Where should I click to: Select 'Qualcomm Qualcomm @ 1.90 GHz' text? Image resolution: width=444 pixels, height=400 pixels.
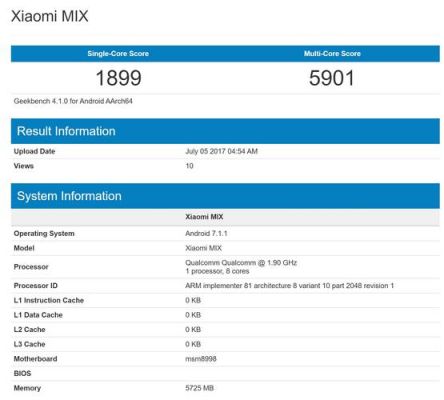pyautogui.click(x=241, y=263)
